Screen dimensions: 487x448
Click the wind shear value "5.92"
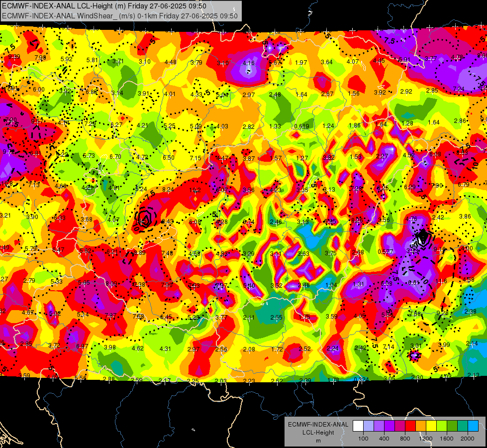pyautogui.click(x=67, y=59)
